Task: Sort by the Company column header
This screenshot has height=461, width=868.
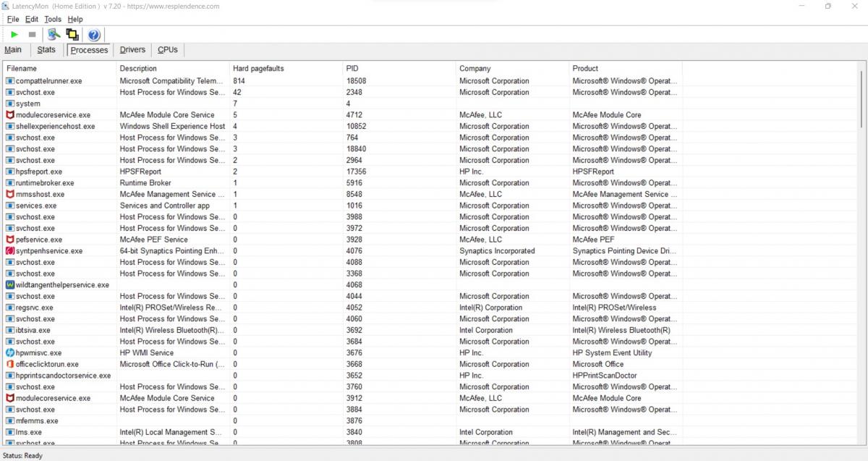Action: (513, 69)
